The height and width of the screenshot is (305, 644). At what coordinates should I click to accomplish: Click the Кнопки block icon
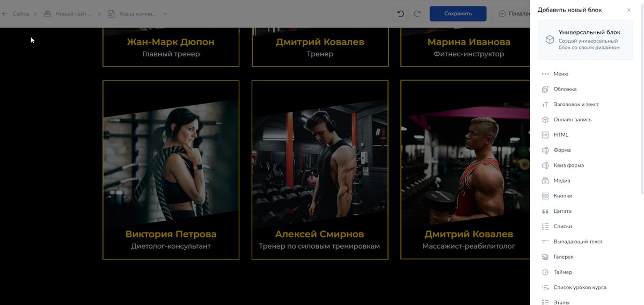click(x=545, y=196)
